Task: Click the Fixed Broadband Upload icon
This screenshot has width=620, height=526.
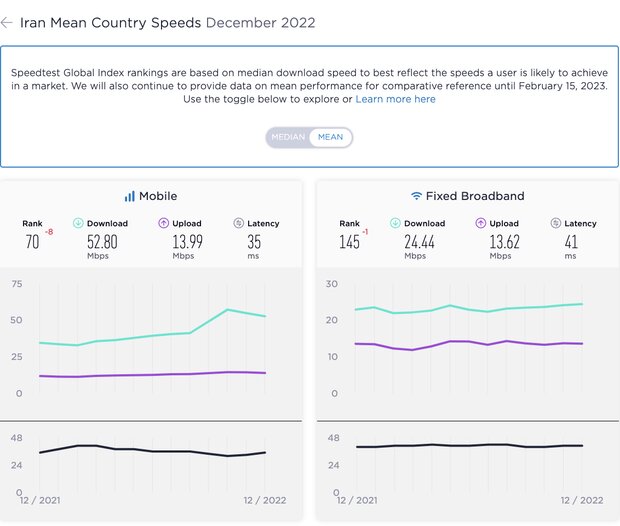Action: [x=480, y=223]
